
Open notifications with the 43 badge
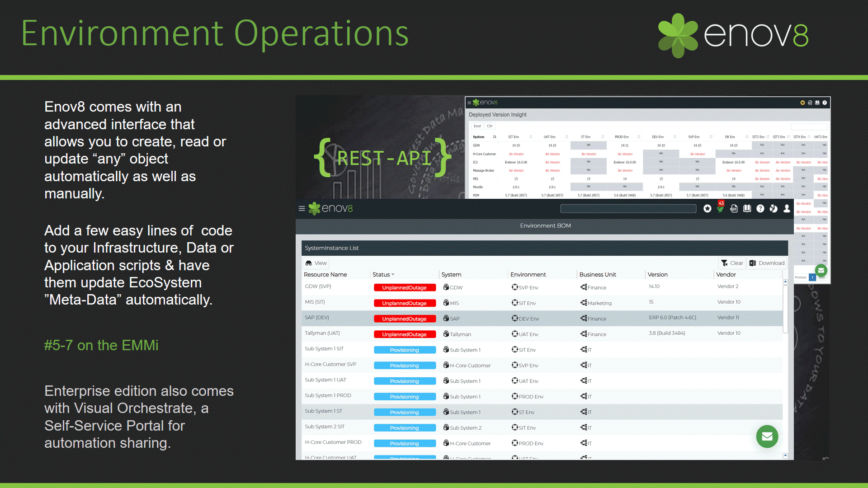click(x=721, y=208)
